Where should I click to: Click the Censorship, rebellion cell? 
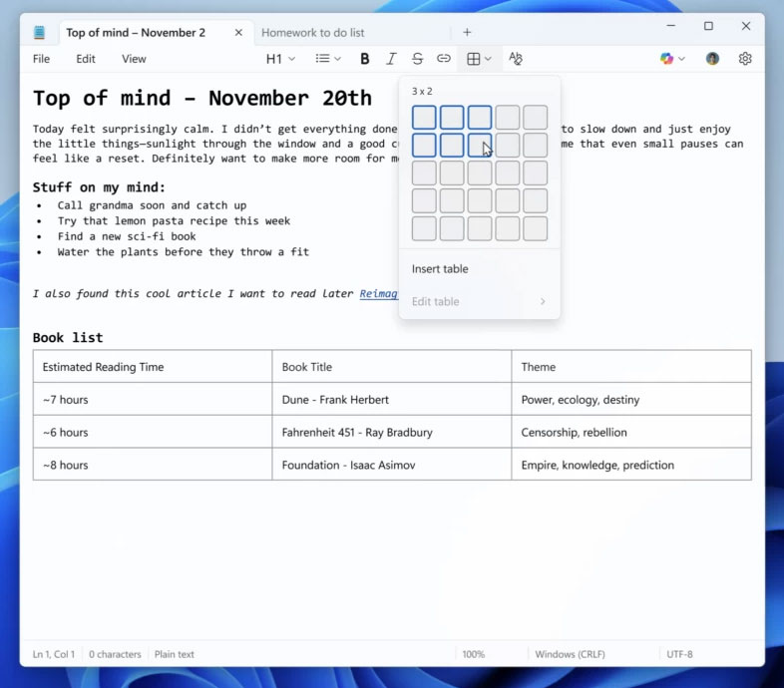631,432
